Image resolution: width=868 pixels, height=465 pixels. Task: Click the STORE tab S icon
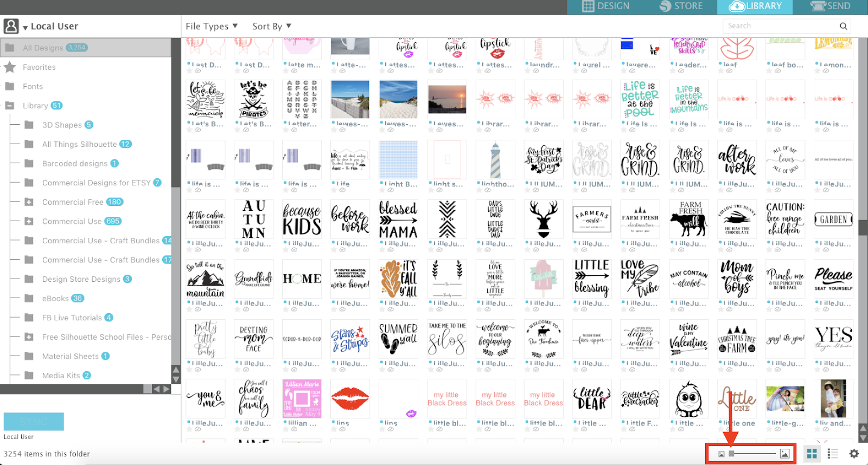coord(665,6)
